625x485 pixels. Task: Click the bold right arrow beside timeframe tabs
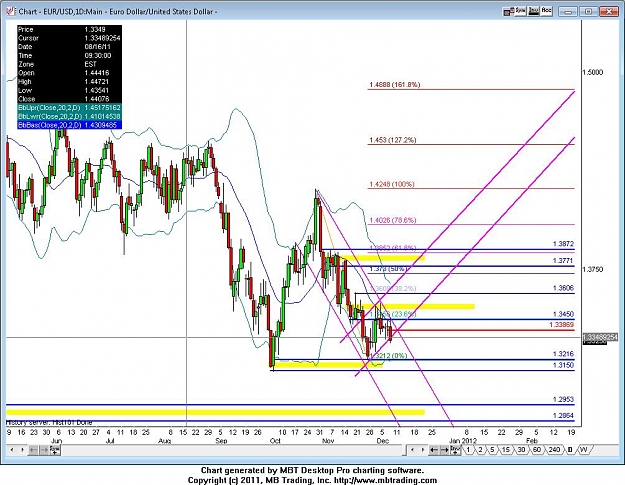click(x=444, y=450)
